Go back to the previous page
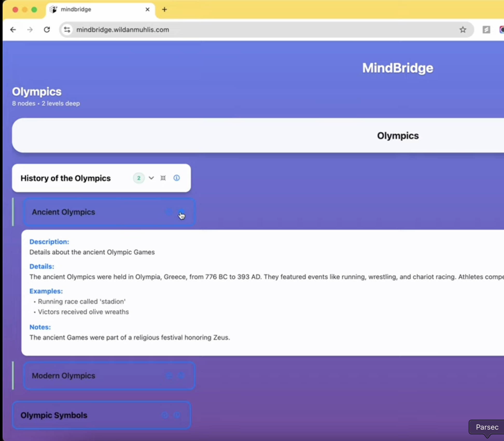Screen dimensions: 504x441 click(x=13, y=30)
